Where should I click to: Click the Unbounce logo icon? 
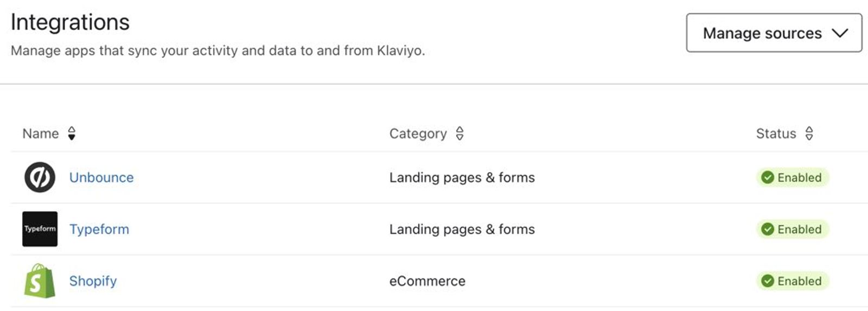click(40, 177)
